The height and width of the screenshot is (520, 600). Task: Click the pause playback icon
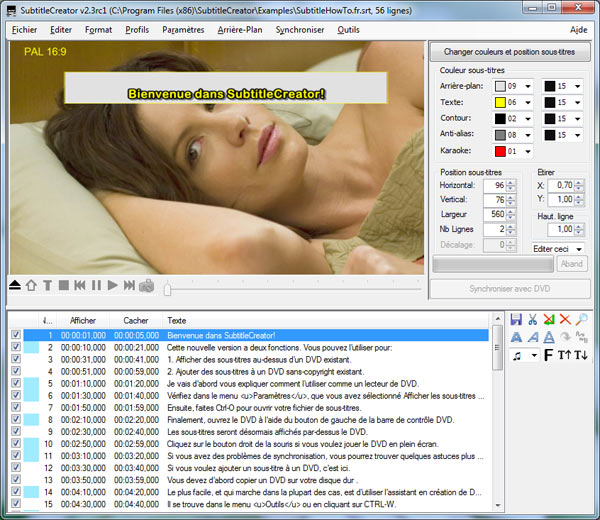pos(96,285)
